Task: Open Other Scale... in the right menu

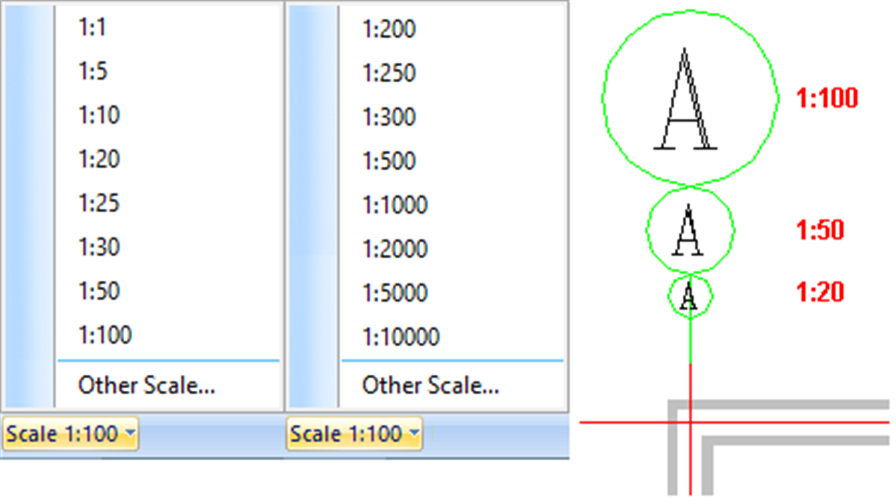Action: tap(431, 386)
